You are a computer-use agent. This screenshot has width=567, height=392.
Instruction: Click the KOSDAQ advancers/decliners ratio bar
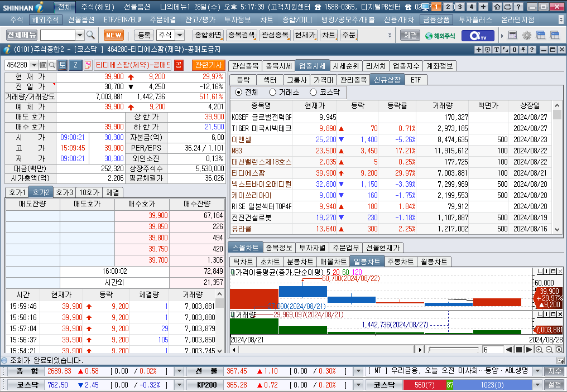click(467, 385)
